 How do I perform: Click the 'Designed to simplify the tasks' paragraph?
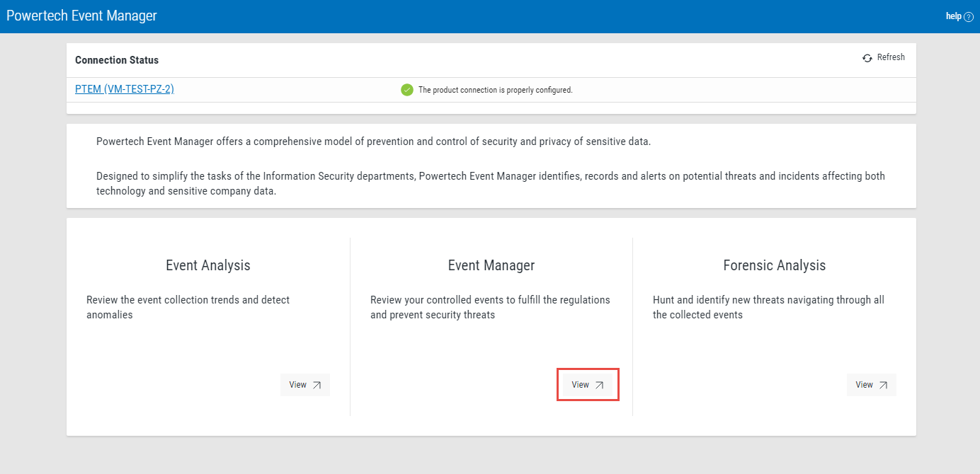[x=491, y=183]
